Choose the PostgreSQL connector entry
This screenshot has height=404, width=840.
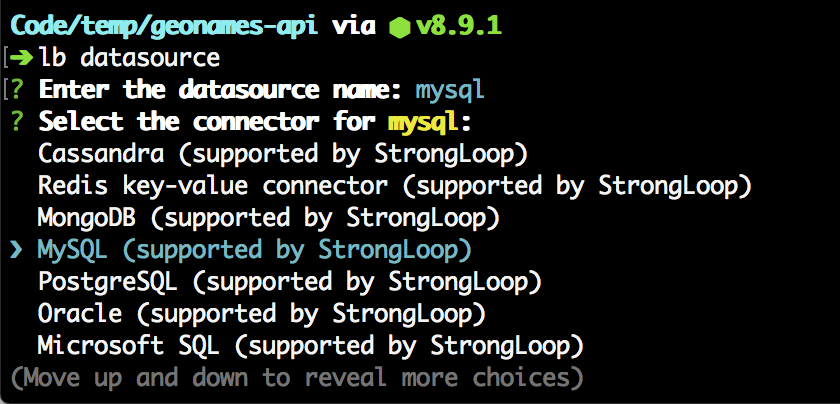click(x=290, y=282)
